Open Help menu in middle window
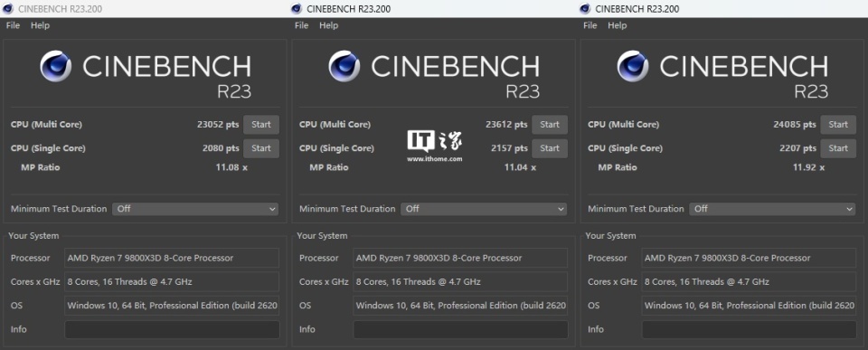The height and width of the screenshot is (350, 868). pos(328,25)
